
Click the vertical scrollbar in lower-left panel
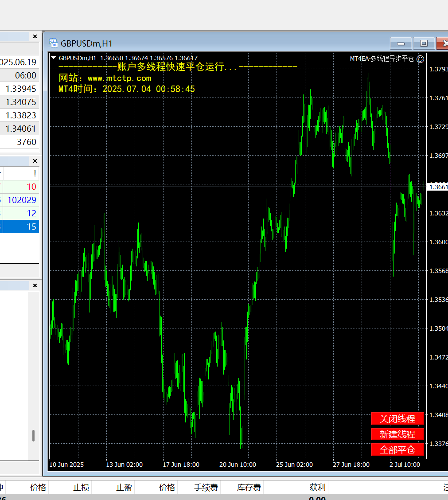coord(34,436)
